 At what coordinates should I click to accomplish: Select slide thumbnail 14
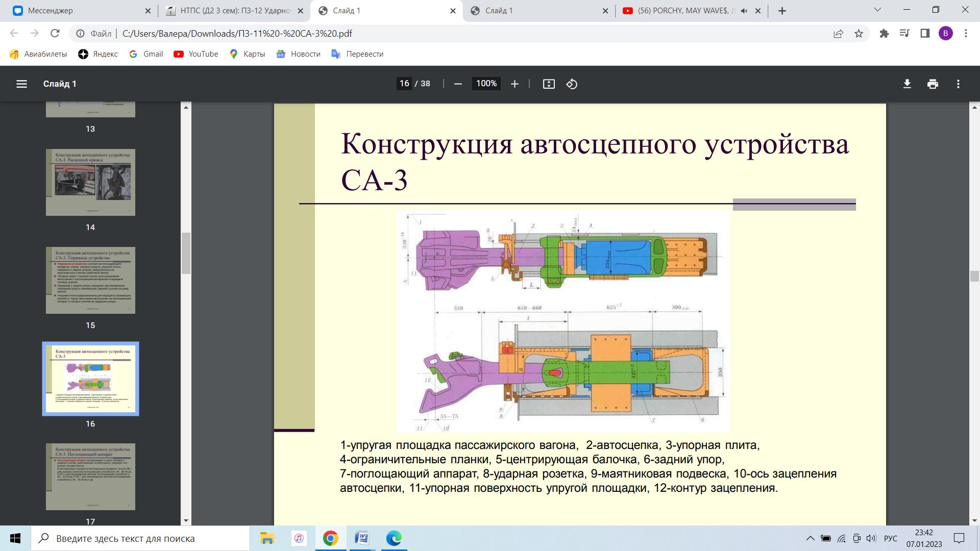90,182
